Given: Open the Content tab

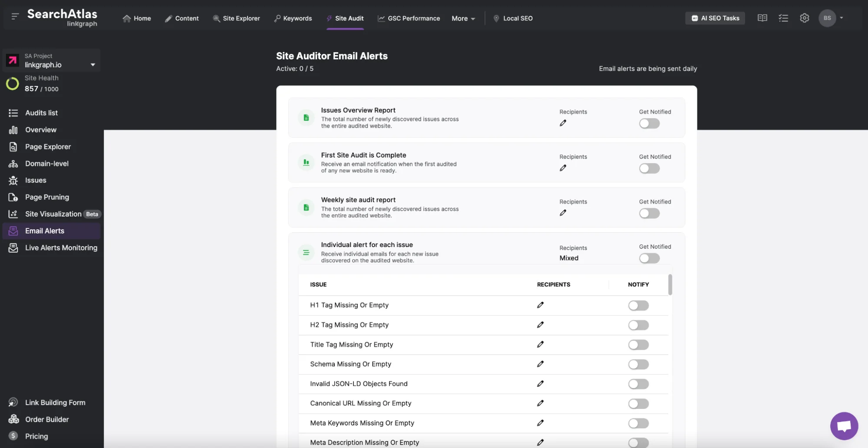Looking at the screenshot, I should pyautogui.click(x=182, y=18).
